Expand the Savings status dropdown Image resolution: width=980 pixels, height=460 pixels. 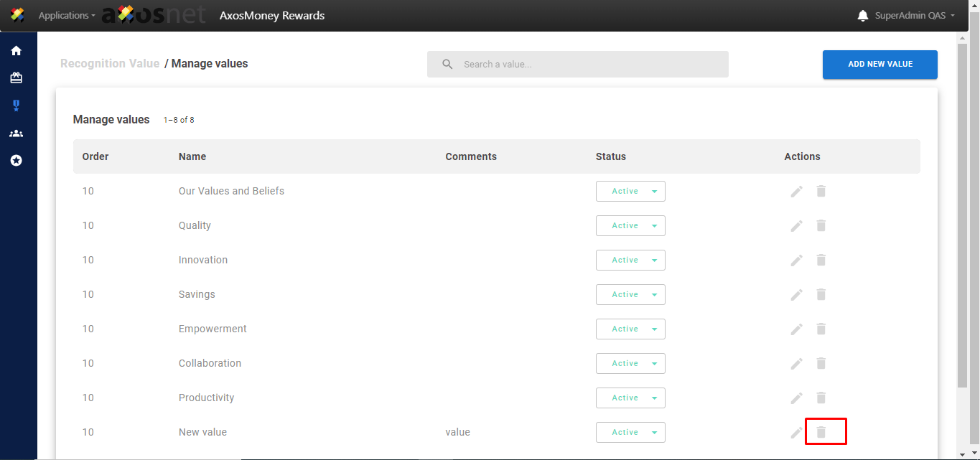pyautogui.click(x=630, y=294)
